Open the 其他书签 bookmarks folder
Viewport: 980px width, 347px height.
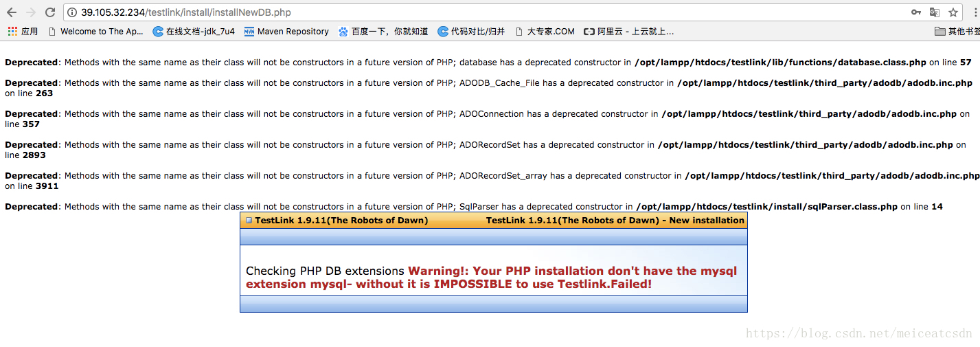coord(957,31)
